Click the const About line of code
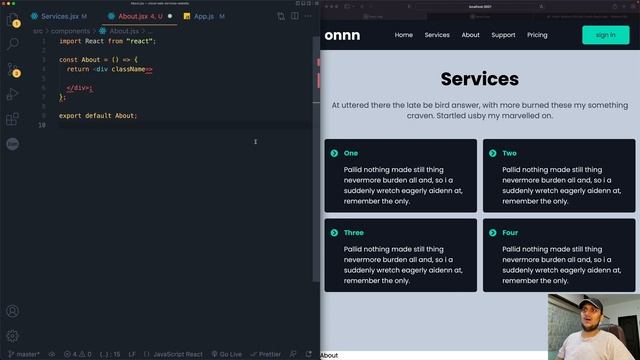This screenshot has width=640, height=360. pyautogui.click(x=98, y=60)
